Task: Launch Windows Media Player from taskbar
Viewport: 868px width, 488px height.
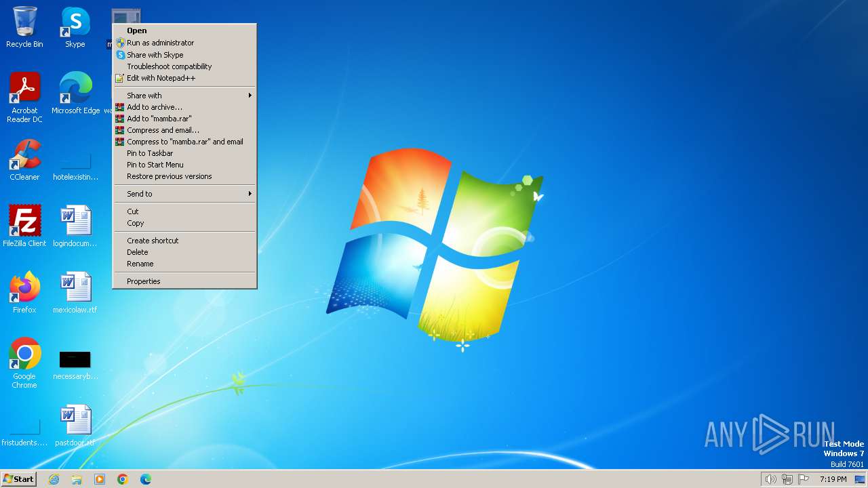Action: [x=100, y=479]
